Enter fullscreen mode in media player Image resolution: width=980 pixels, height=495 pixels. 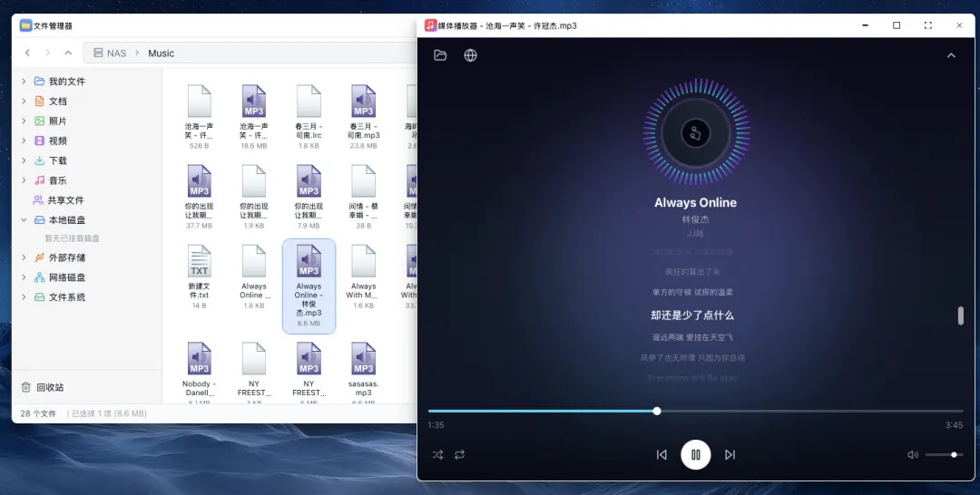click(927, 25)
